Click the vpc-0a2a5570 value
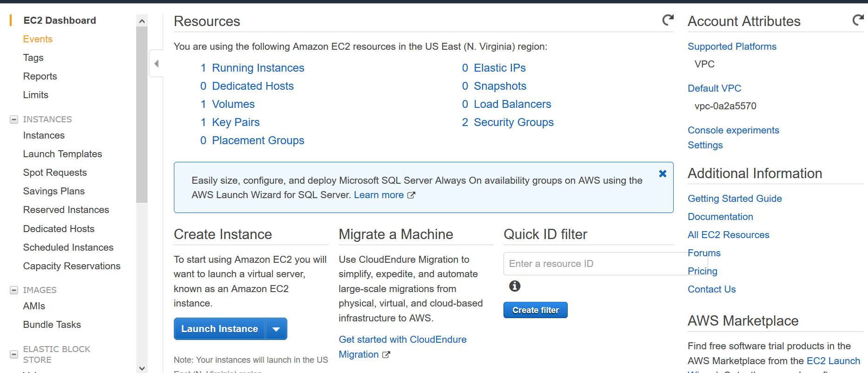 click(725, 106)
